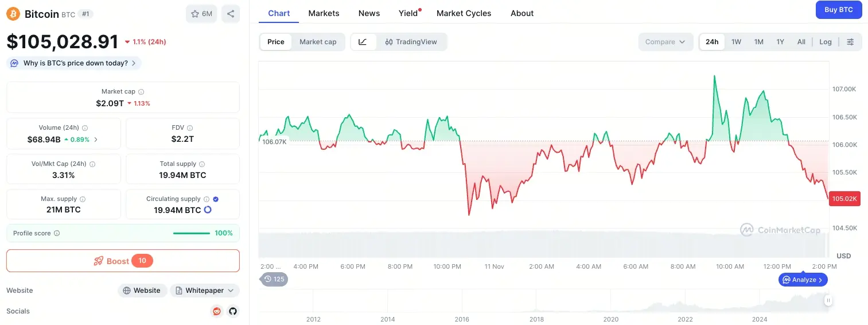Click the $68.94B volume value

(44, 140)
